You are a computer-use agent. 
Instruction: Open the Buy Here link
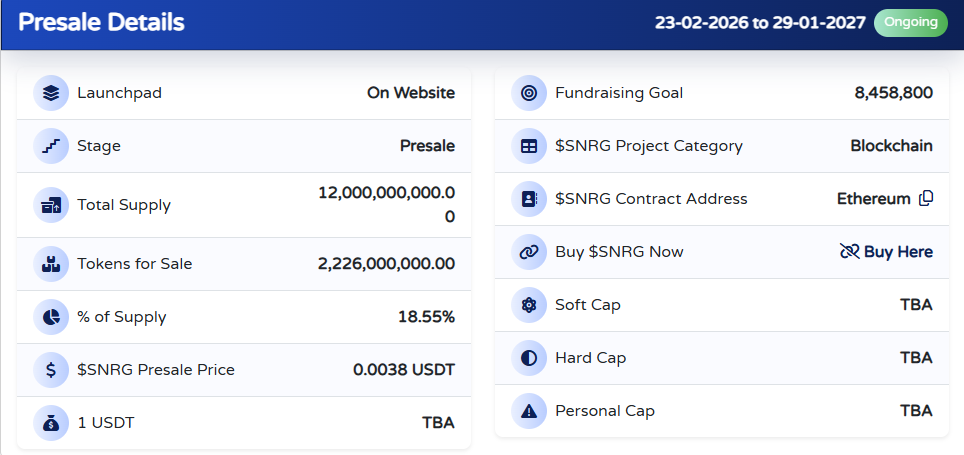(x=898, y=251)
